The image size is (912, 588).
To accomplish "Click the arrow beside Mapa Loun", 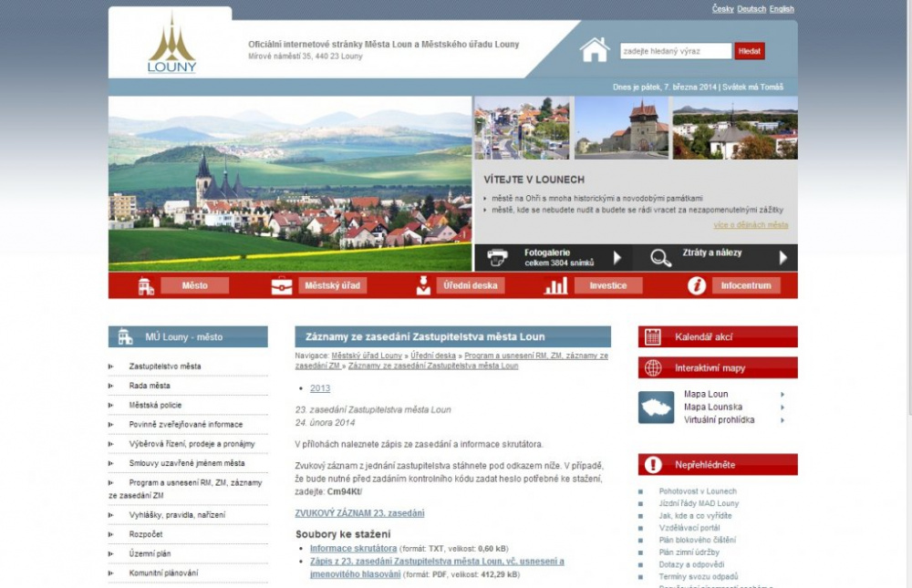I will pos(782,395).
